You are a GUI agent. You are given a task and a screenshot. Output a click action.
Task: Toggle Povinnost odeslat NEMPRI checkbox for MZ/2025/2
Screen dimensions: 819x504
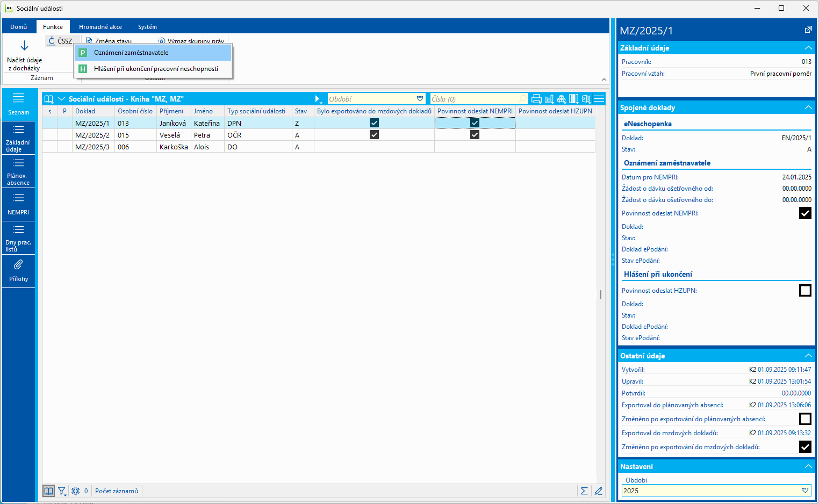pyautogui.click(x=475, y=135)
